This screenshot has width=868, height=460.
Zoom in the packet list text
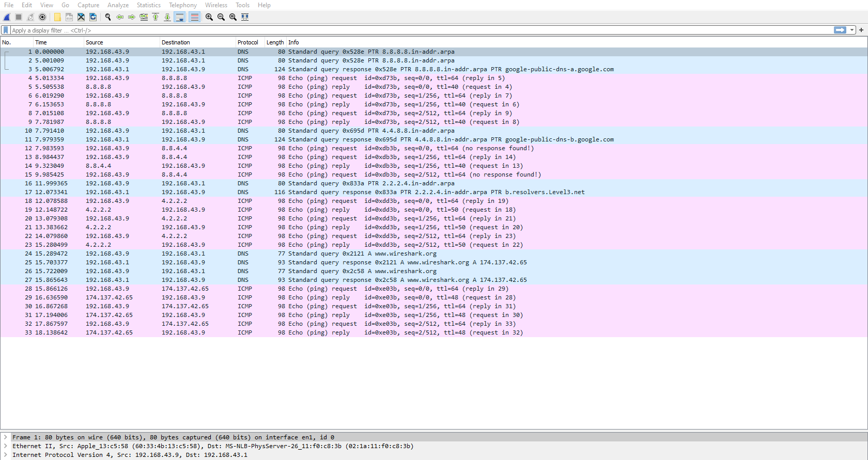coord(209,17)
